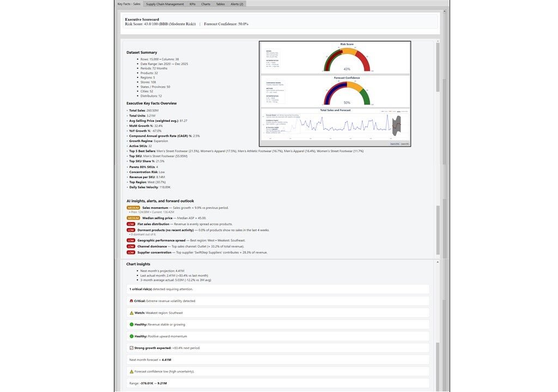The image size is (558, 392).
Task: Click LOW badge beside Channel dominance
Action: tap(131, 246)
